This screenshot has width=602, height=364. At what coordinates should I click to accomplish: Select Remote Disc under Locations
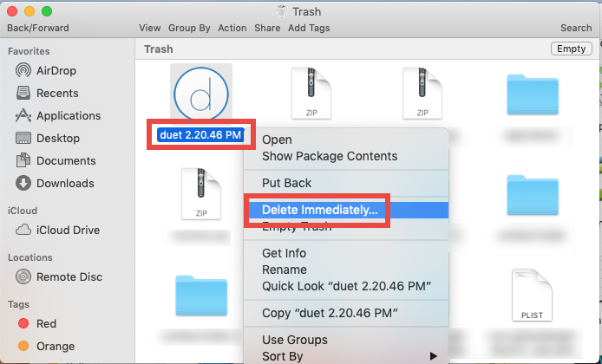[59, 277]
